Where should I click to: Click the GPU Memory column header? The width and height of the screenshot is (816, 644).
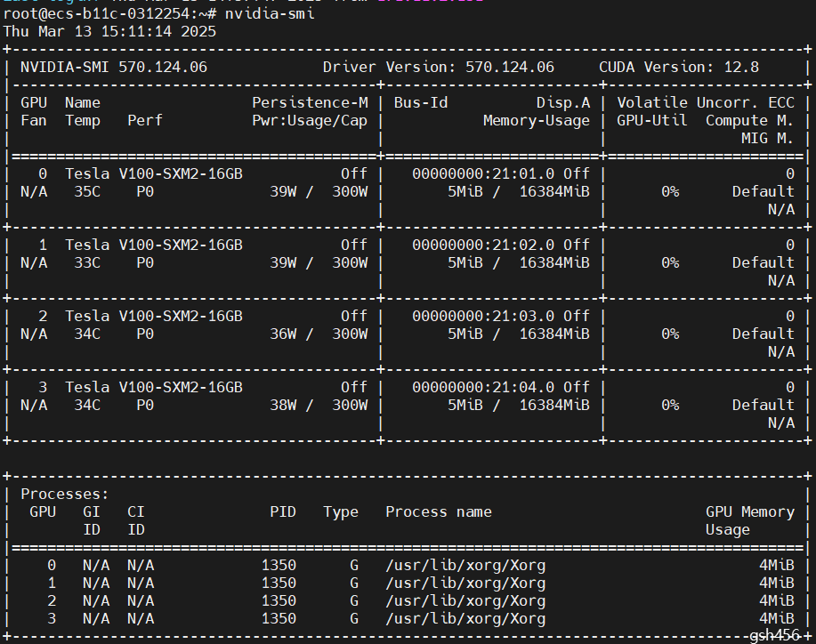pos(749,511)
